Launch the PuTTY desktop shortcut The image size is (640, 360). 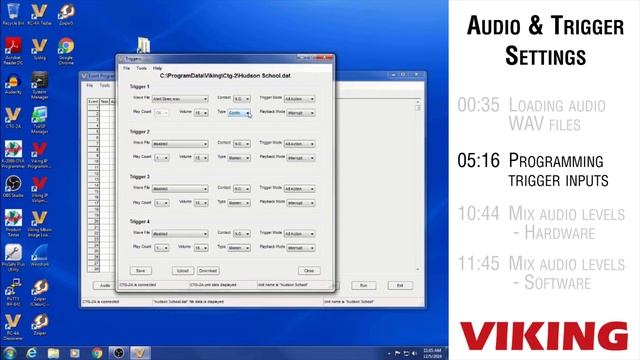tap(13, 292)
